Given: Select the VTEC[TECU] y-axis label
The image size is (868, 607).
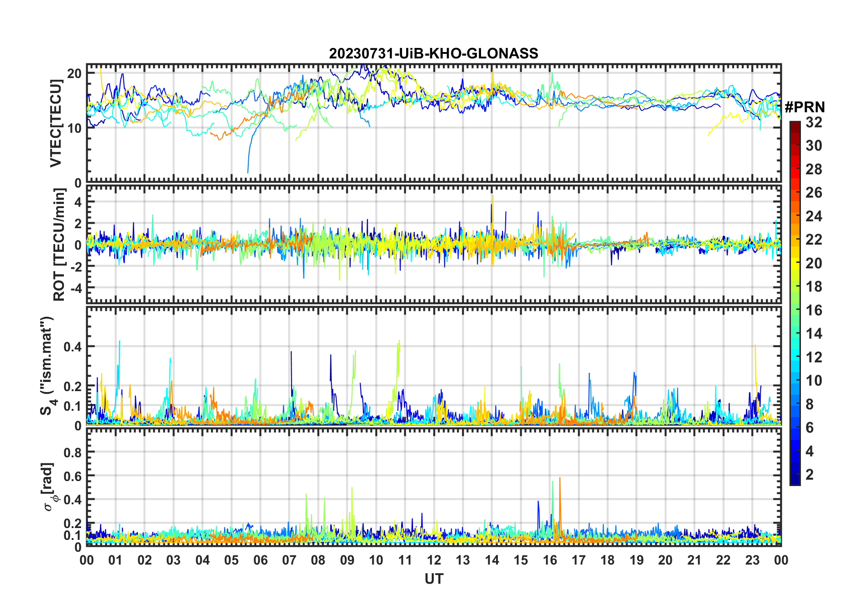Looking at the screenshot, I should coord(56,123).
